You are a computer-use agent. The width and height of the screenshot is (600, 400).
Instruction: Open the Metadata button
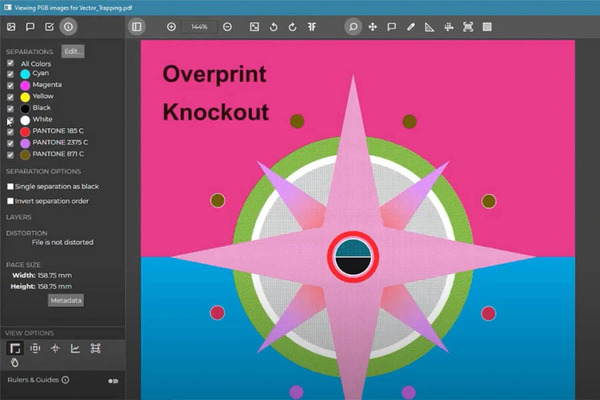(66, 300)
